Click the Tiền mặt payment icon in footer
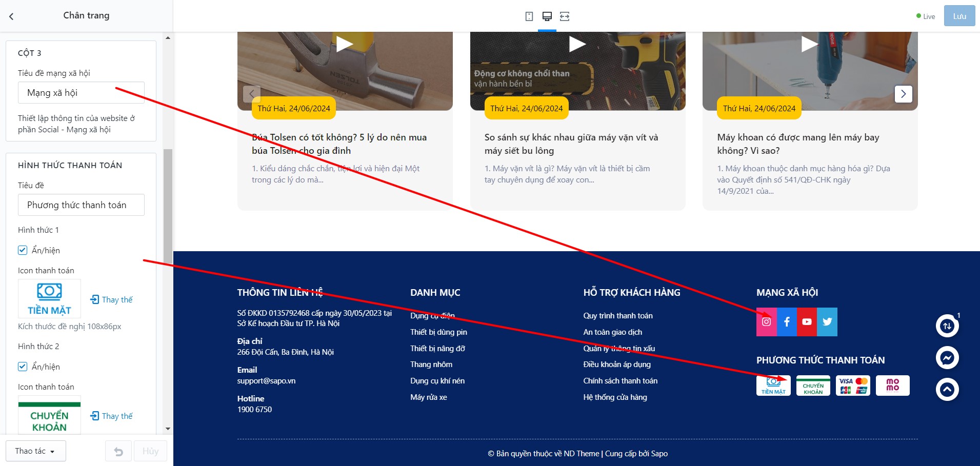The height and width of the screenshot is (466, 980). (x=773, y=386)
